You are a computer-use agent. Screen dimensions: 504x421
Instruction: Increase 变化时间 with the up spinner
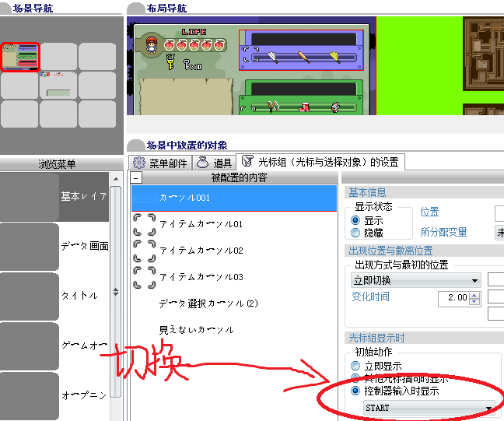[x=474, y=295]
